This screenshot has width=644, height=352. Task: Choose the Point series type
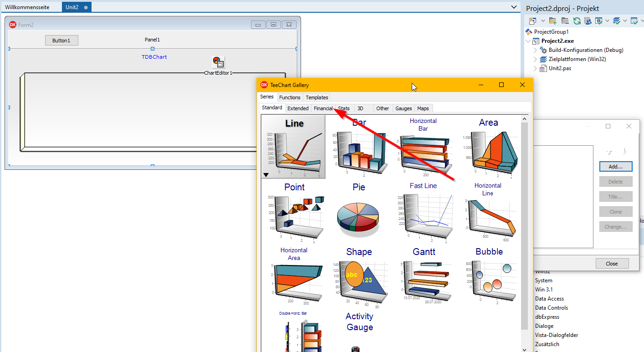click(294, 211)
